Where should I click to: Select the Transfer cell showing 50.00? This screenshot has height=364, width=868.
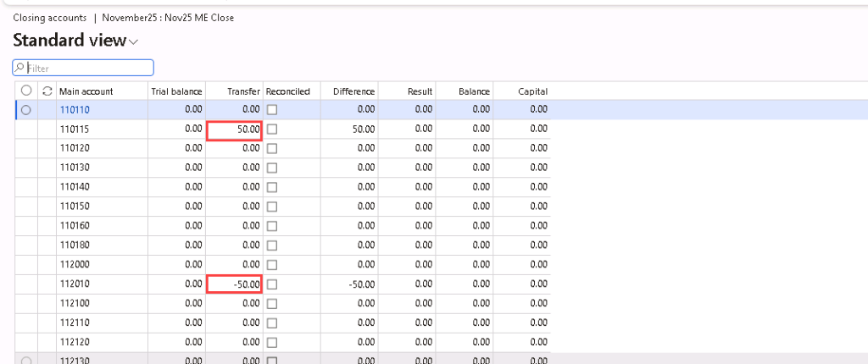(x=235, y=129)
